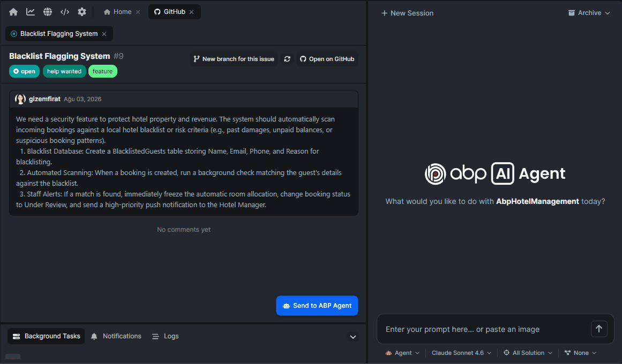This screenshot has height=364, width=622.
Task: Click gizemfirat's avatar thumbnail
Action: [20, 99]
